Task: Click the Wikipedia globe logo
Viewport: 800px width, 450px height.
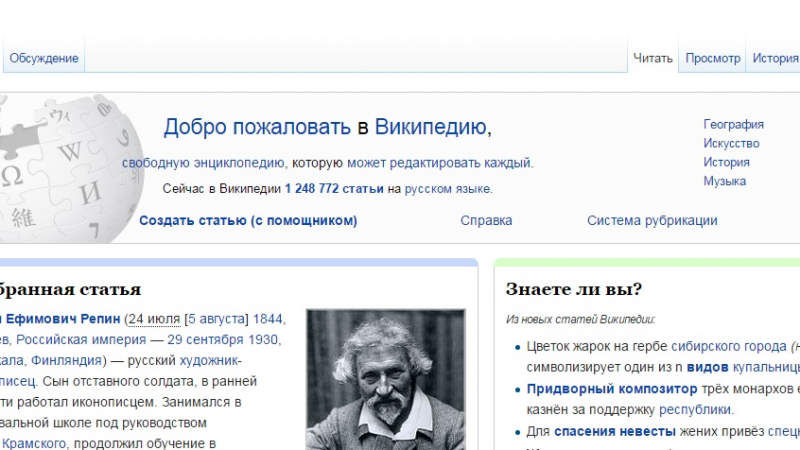Action: tap(70, 168)
